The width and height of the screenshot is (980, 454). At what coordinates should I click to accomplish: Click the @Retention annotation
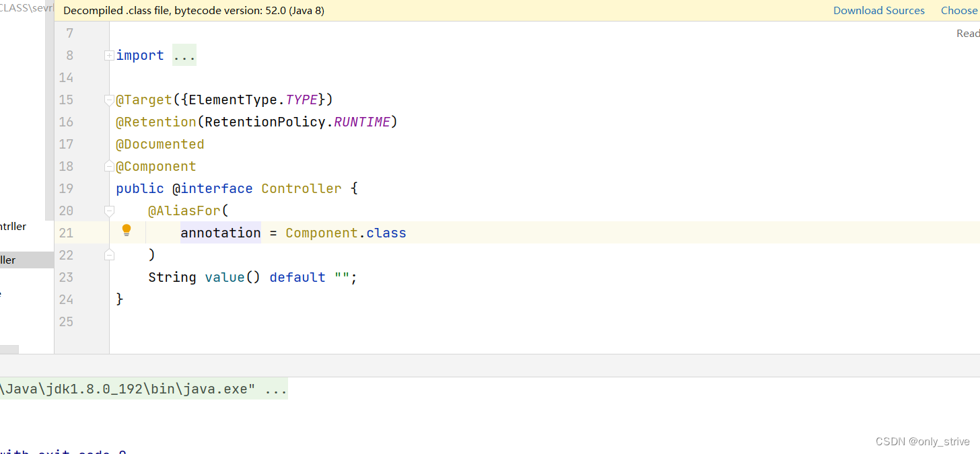pos(156,122)
